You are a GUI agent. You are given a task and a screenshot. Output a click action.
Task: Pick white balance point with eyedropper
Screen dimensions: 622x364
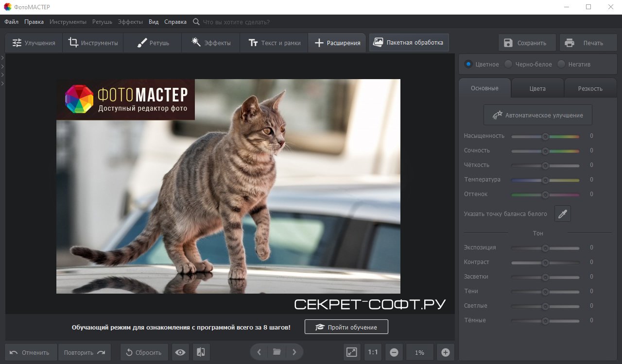pyautogui.click(x=563, y=214)
